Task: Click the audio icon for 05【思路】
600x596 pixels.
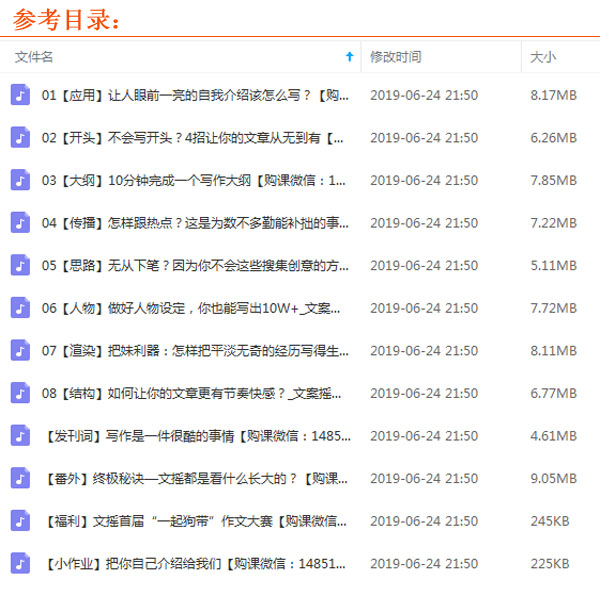Action: 20,265
